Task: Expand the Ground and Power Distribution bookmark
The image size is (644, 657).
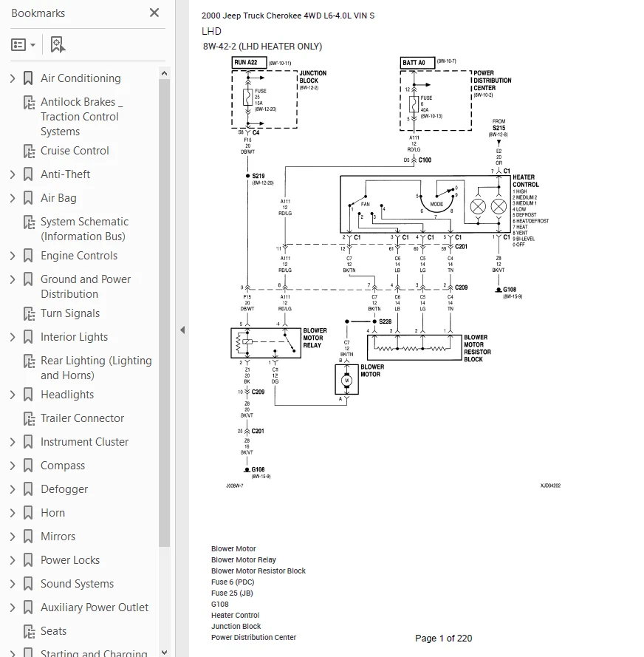Action: [13, 279]
